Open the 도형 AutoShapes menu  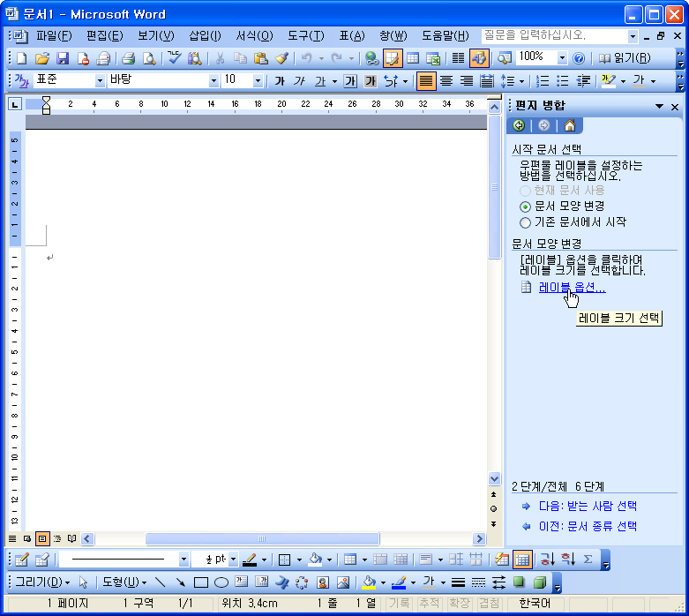(x=124, y=582)
